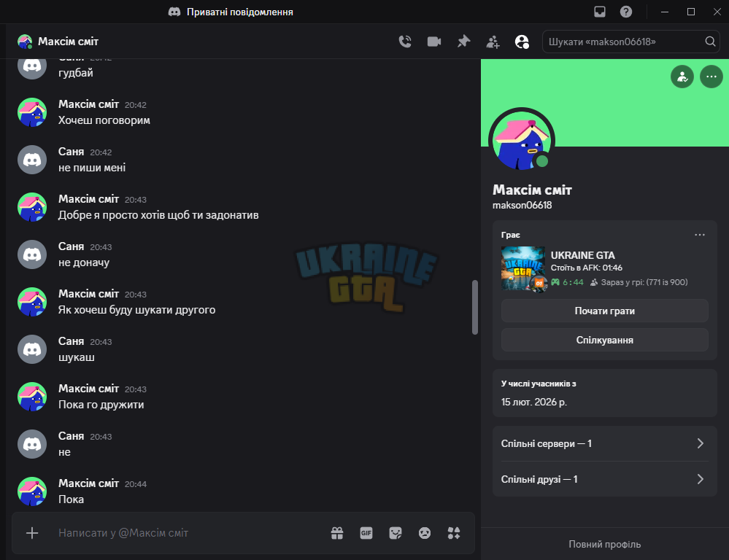Expand Спільні сервери — 1
This screenshot has height=560, width=729.
tap(604, 443)
